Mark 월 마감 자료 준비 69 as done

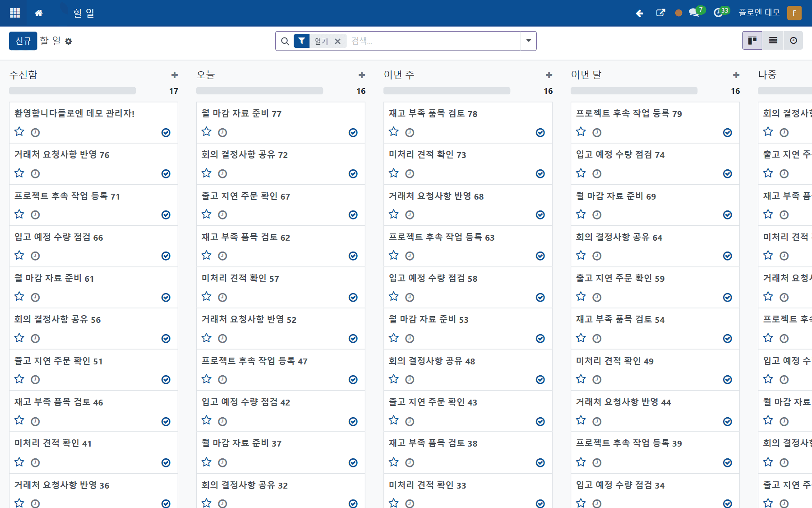coord(728,215)
